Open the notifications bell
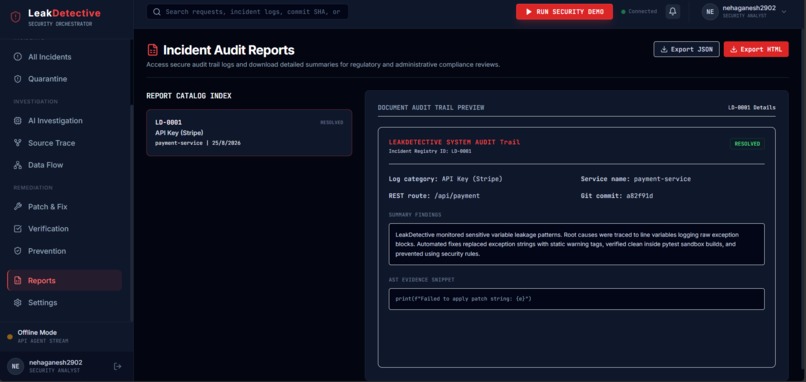 673,11
